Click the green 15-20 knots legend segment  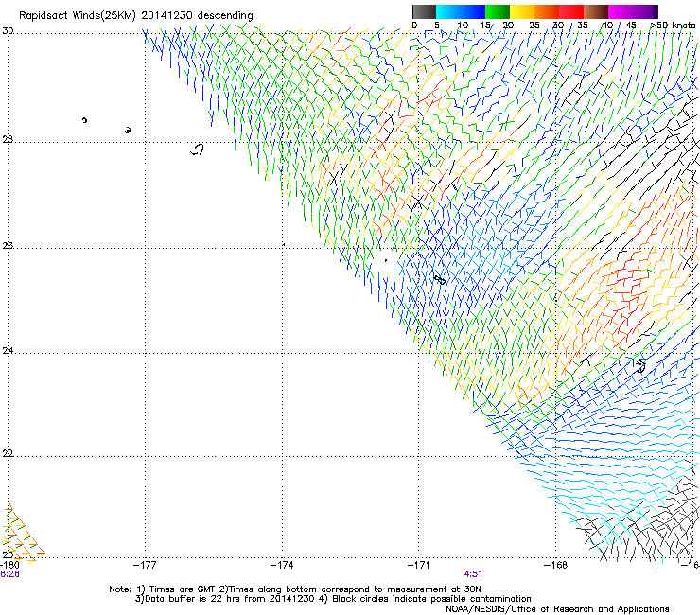click(x=498, y=11)
